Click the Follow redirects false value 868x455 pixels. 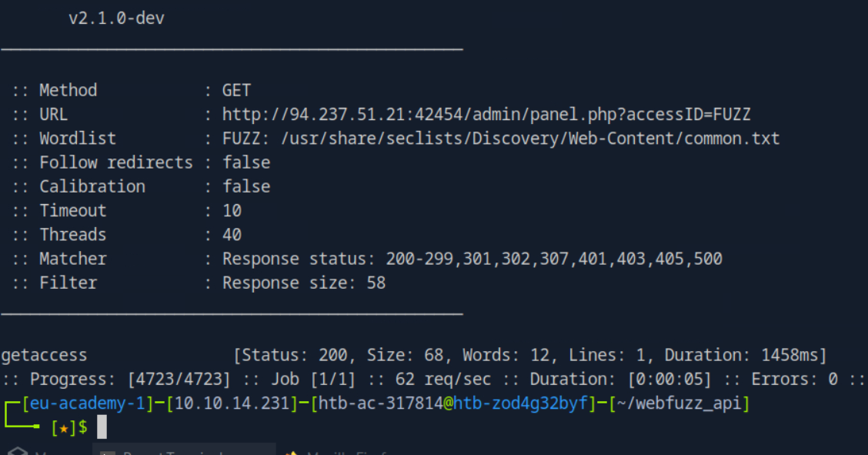(x=246, y=162)
